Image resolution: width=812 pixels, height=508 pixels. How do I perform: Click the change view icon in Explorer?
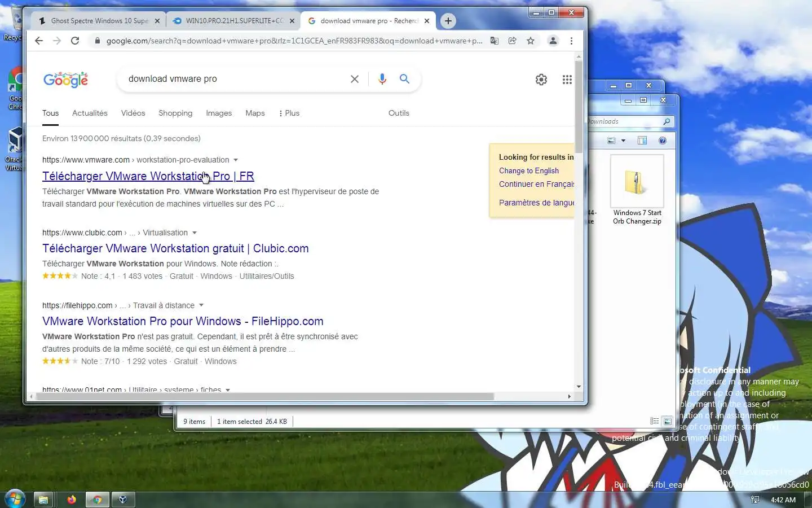(612, 141)
